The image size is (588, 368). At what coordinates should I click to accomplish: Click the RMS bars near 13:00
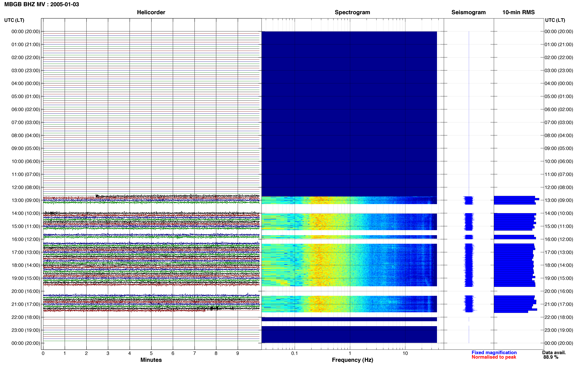[x=516, y=200]
